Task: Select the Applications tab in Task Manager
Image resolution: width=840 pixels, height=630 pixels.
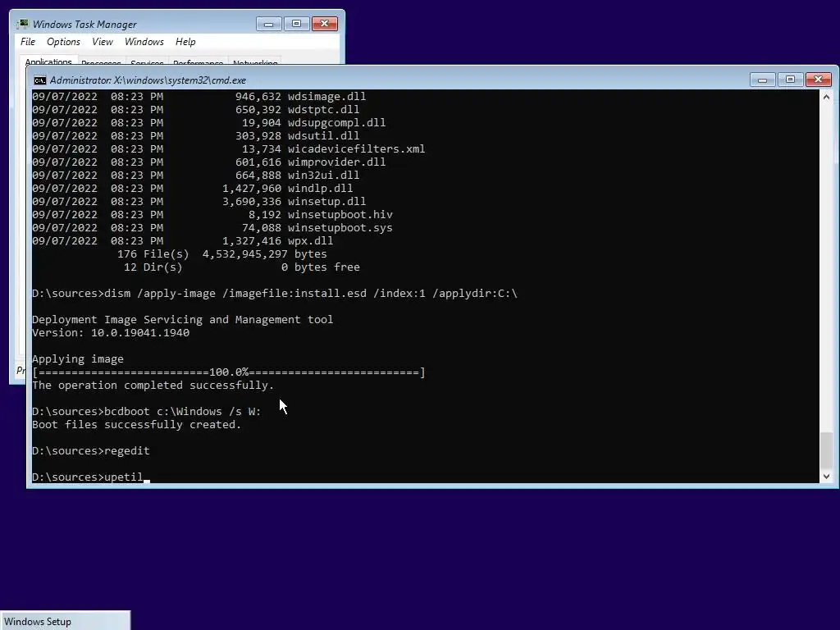Action: coord(48,61)
